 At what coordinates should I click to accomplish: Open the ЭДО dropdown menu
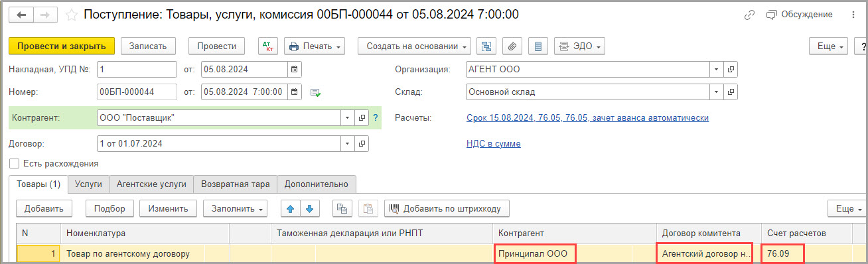click(579, 46)
